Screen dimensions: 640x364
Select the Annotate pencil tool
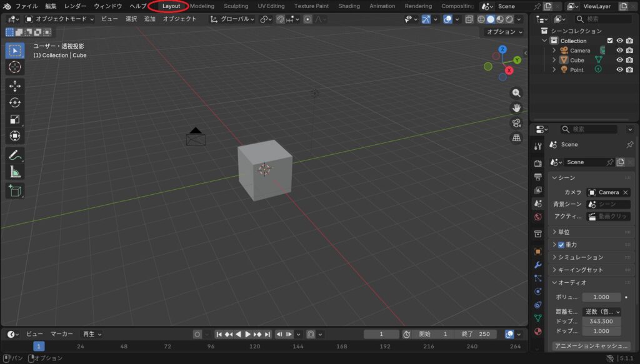(15, 154)
